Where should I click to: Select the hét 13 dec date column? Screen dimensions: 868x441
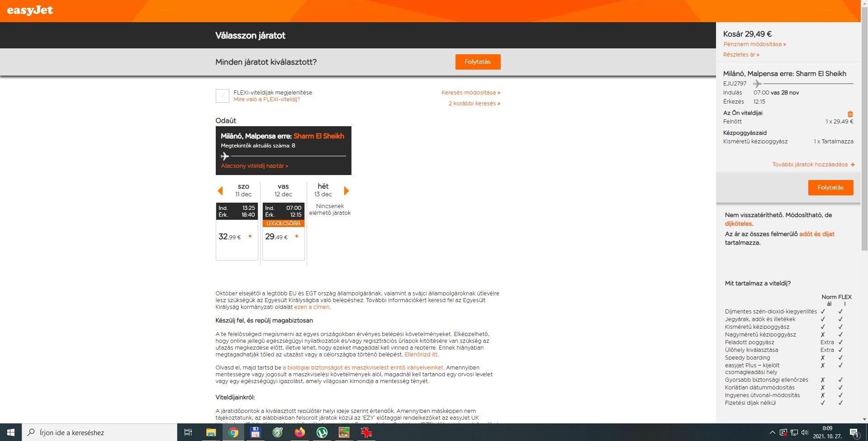[323, 190]
